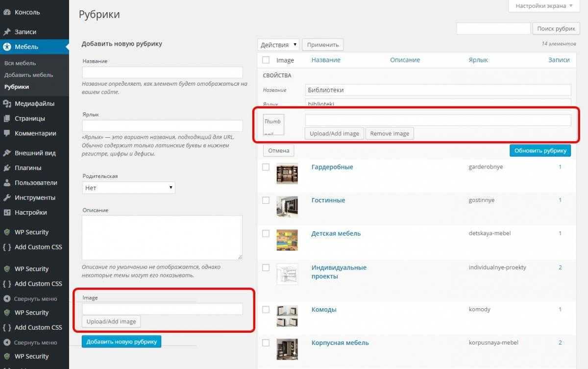Click into the Название name input field

[162, 73]
